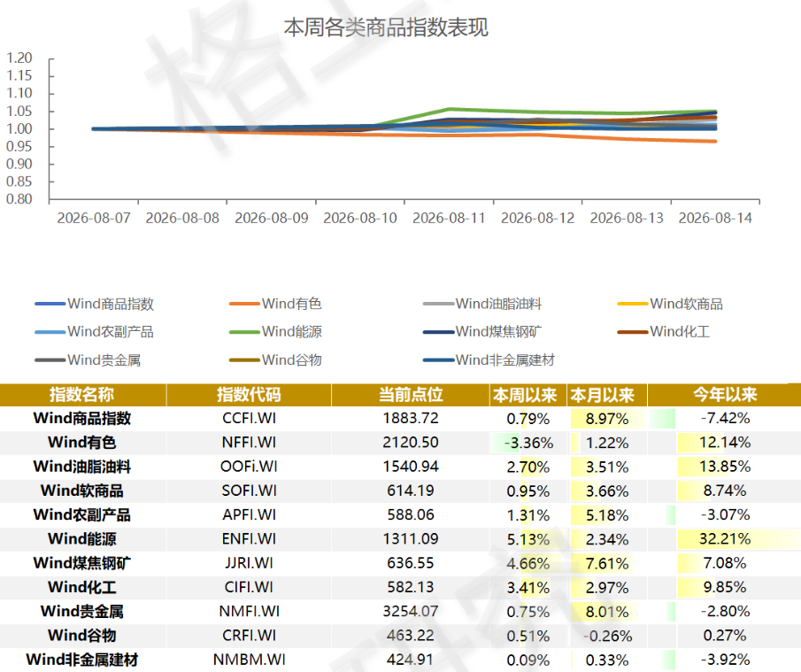This screenshot has width=801, height=672.
Task: Click the 今年以来 column header
Action: click(x=725, y=395)
